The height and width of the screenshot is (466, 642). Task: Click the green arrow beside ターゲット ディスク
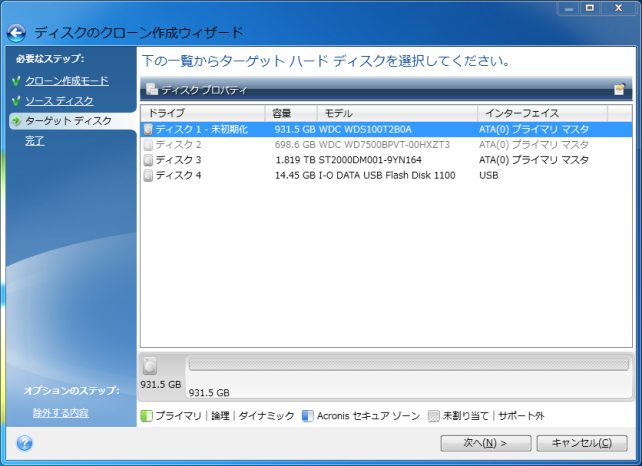[16, 121]
